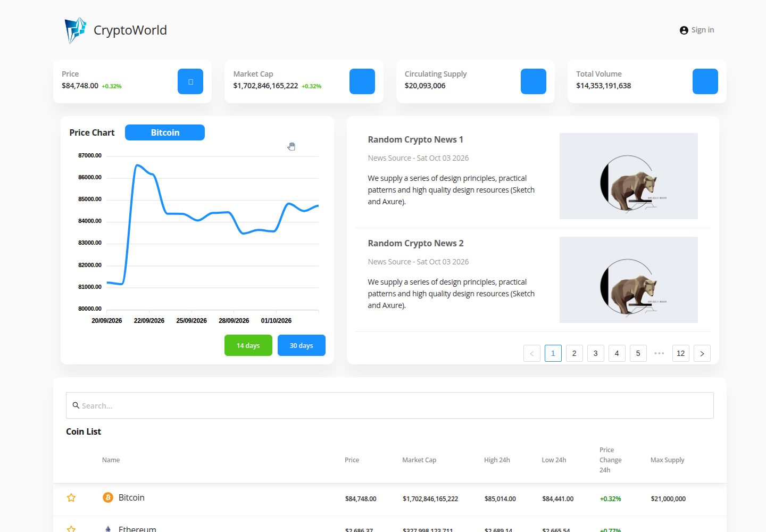
Task: Click the Low 24h column header
Action: tap(554, 460)
